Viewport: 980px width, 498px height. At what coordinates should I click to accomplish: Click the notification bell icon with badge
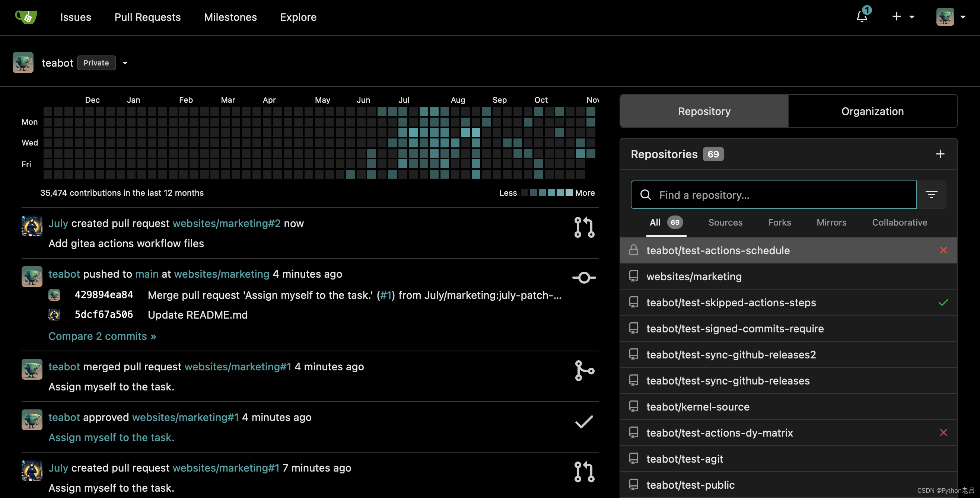coord(861,16)
